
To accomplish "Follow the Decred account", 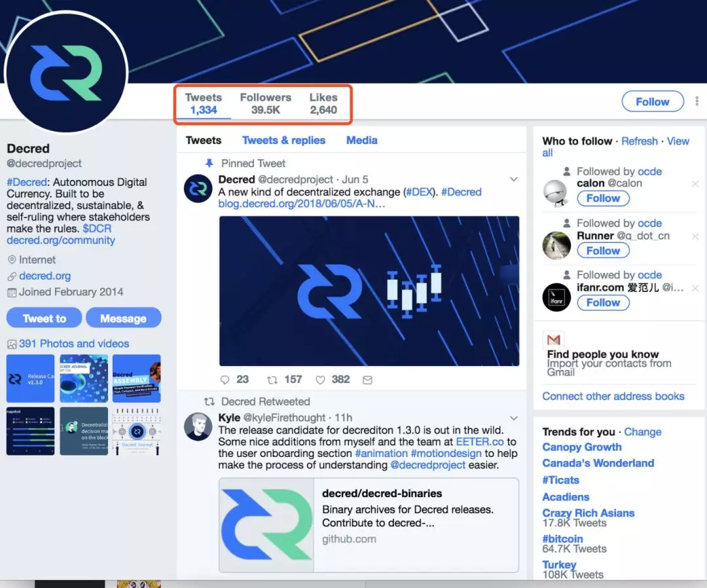I will pos(653,101).
